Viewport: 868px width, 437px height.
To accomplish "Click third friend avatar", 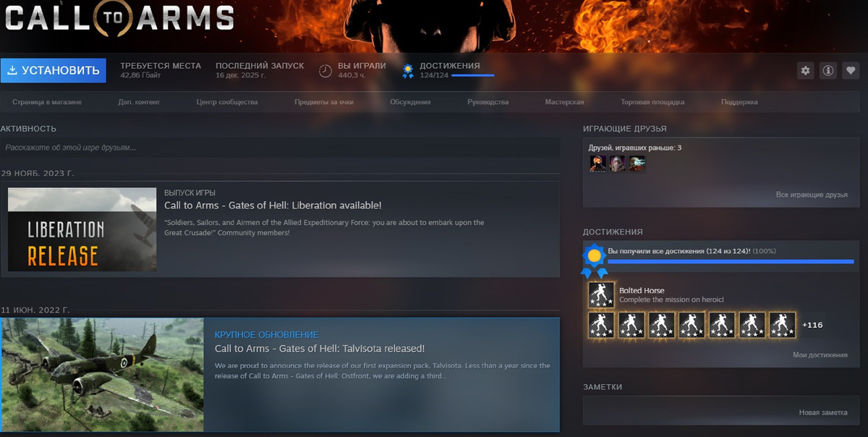I will tap(637, 164).
